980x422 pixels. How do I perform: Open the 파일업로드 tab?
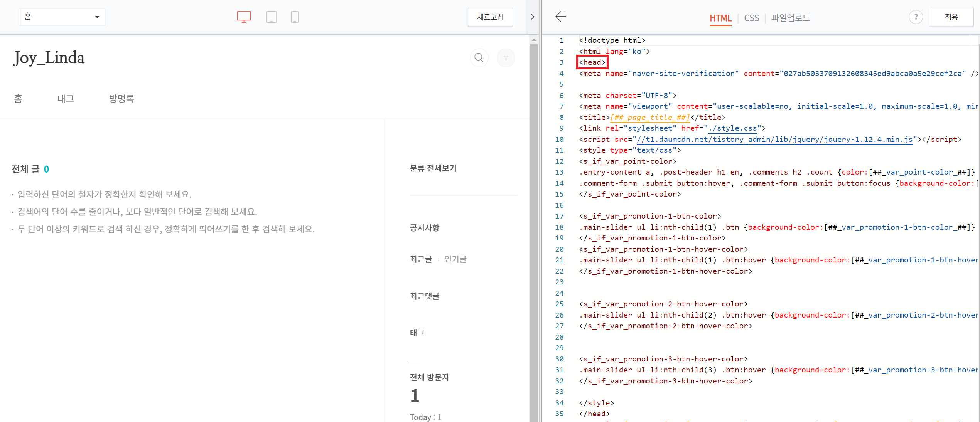coord(790,18)
